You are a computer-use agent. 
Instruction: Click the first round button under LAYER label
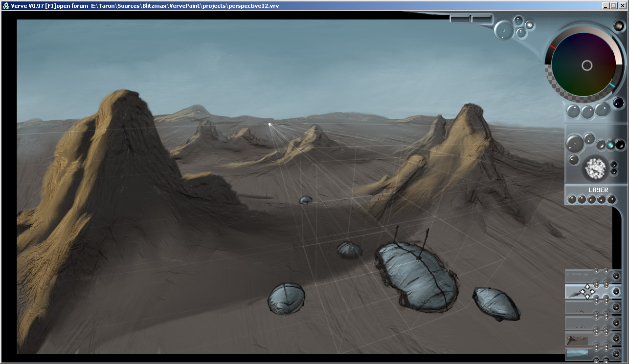571,199
